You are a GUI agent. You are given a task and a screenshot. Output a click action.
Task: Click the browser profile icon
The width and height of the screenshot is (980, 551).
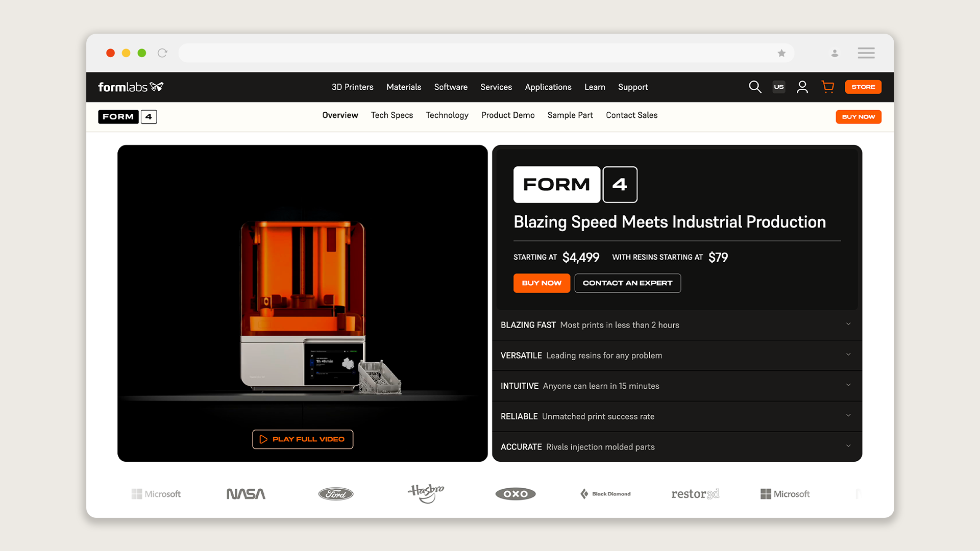[x=835, y=53]
